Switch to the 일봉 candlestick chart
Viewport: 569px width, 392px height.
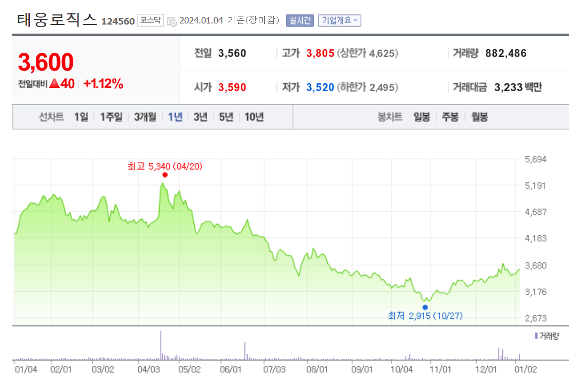pyautogui.click(x=422, y=117)
